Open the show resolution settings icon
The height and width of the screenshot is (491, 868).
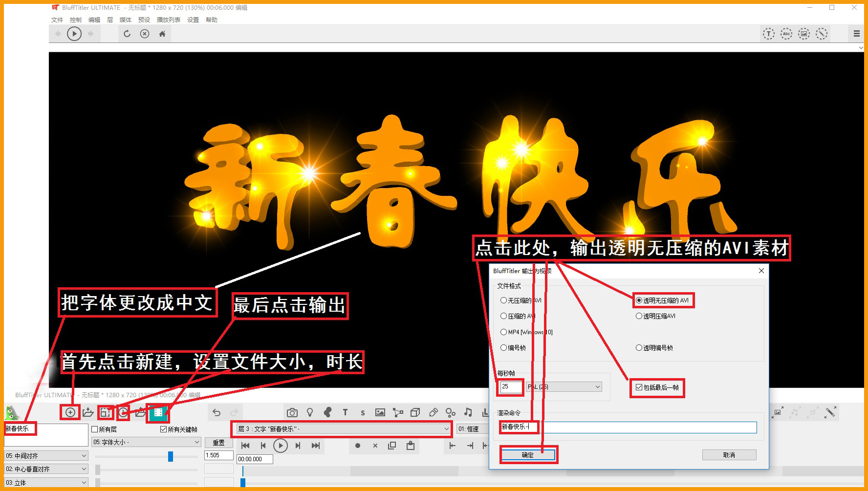(x=106, y=412)
